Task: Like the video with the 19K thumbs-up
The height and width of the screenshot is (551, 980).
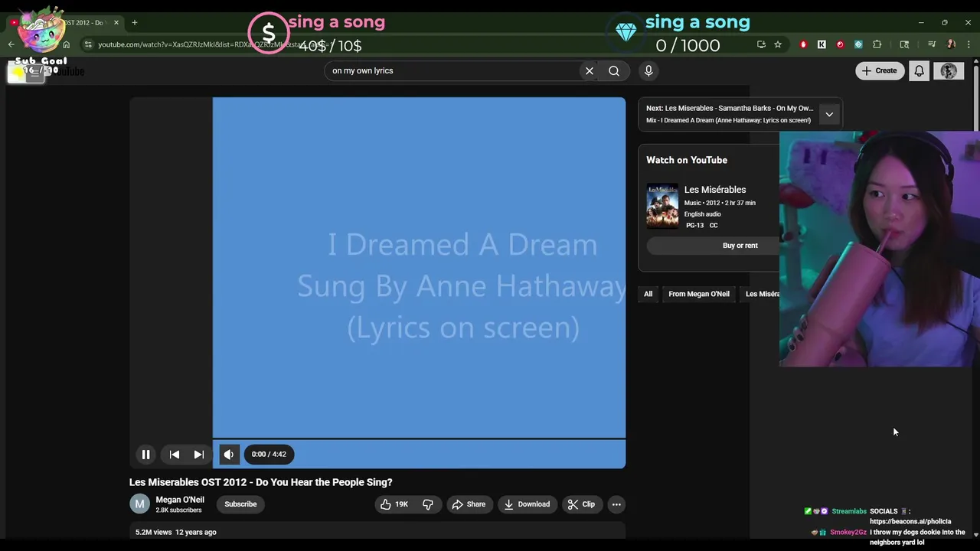Action: (x=394, y=504)
